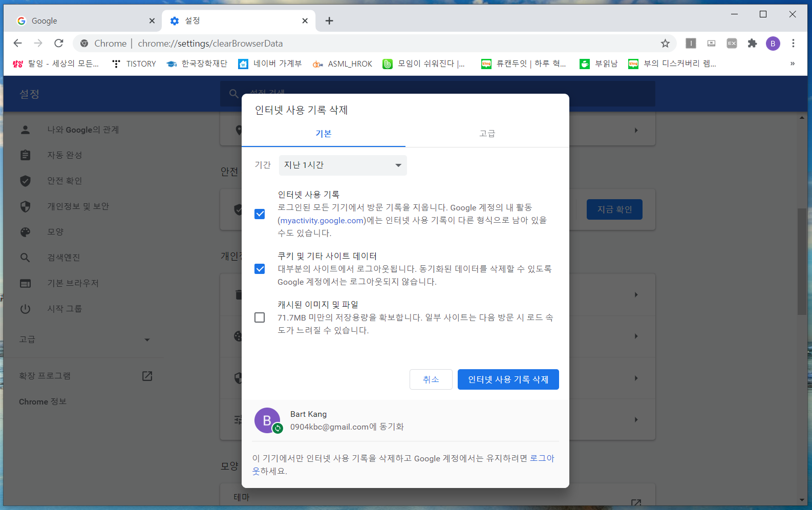Open the myactivity.google.com link
Screen dimensions: 812x510
pyautogui.click(x=322, y=220)
